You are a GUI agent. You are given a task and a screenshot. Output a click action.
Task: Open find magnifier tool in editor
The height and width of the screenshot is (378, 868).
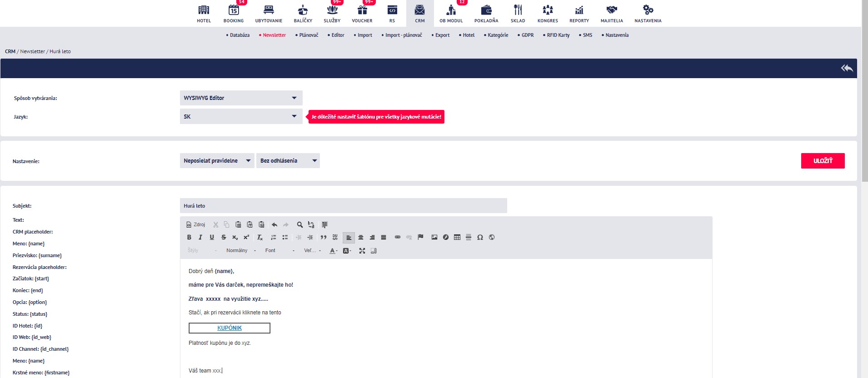click(x=300, y=224)
